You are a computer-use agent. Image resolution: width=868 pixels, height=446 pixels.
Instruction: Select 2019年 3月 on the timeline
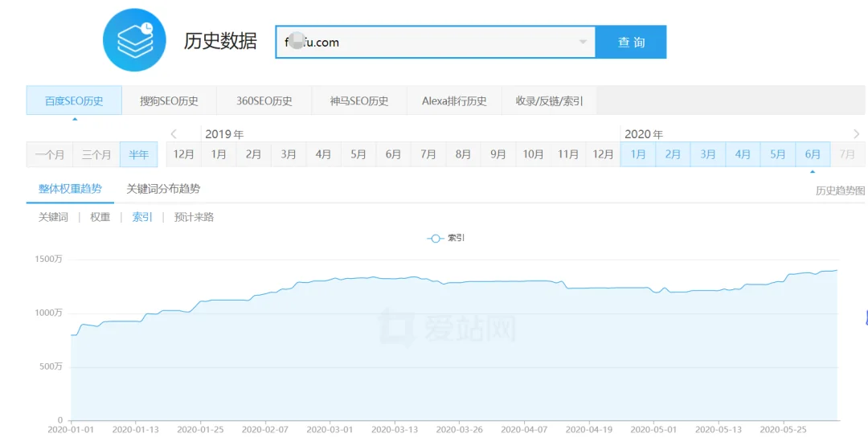point(289,154)
